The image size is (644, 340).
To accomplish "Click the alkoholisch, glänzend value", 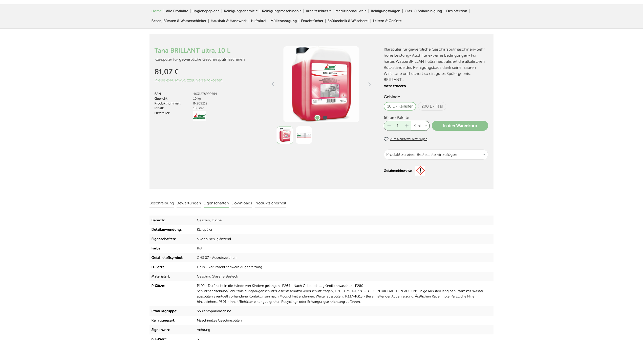I will pos(214,239).
